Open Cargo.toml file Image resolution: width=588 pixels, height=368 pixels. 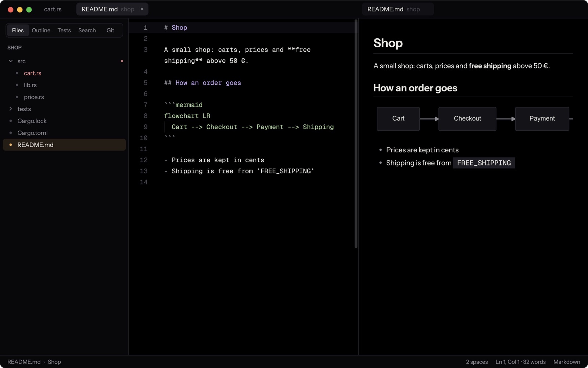tap(64, 133)
